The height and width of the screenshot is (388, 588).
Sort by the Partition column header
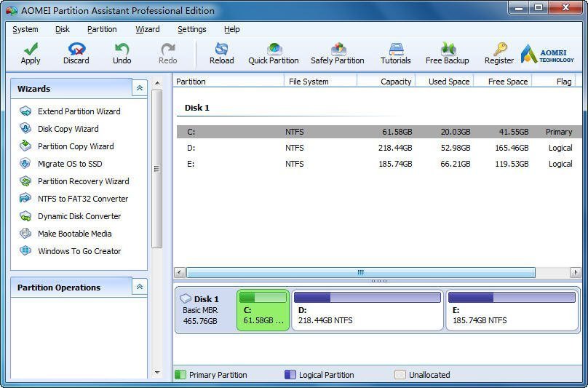click(229, 82)
